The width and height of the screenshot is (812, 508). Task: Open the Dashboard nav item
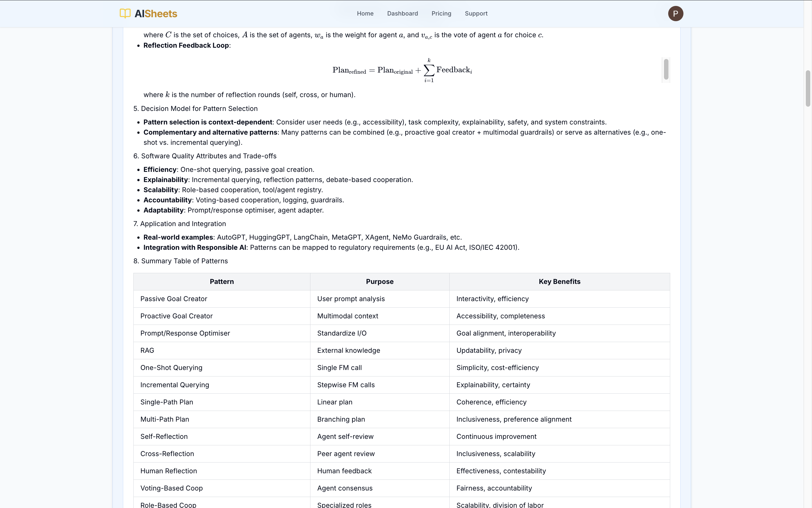(402, 14)
